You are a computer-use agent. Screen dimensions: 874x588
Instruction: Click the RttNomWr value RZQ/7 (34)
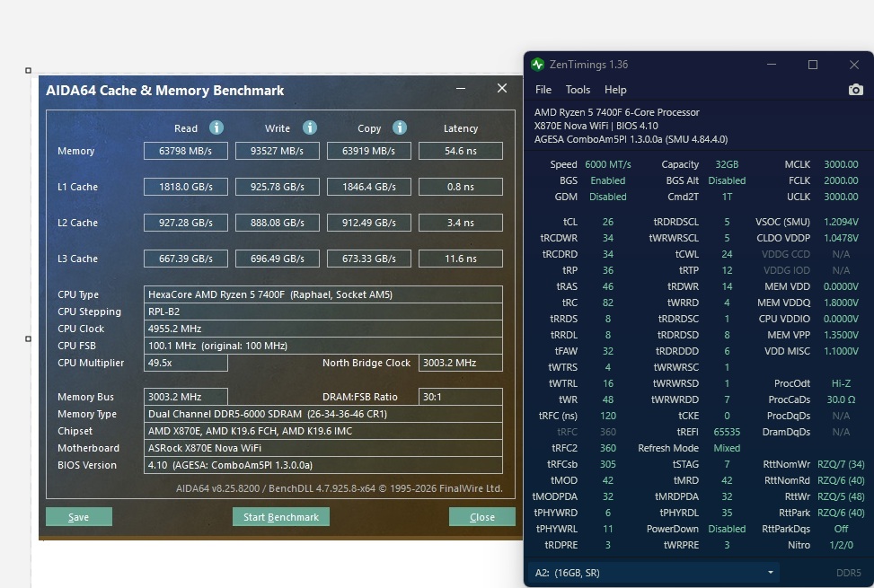(841, 464)
